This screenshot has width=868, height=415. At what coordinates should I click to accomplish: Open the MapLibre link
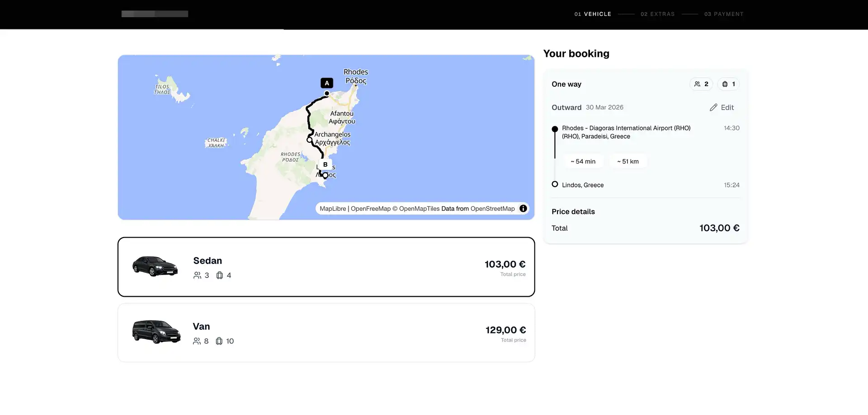332,208
